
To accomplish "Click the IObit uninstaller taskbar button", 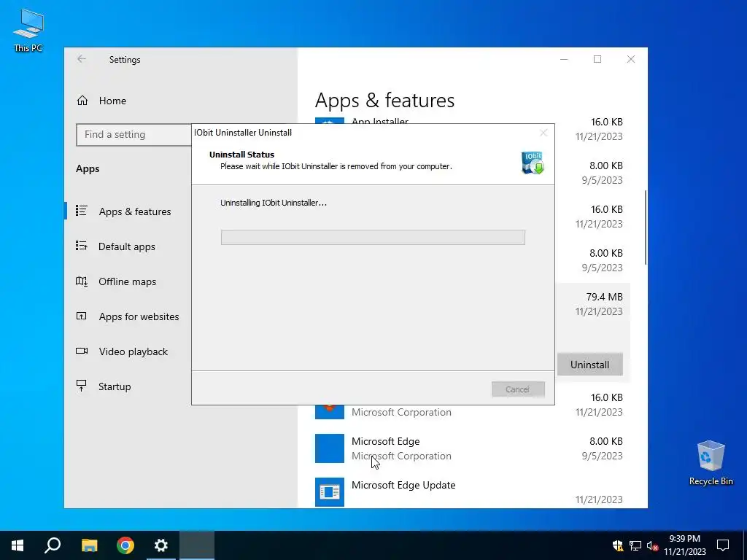I will click(x=197, y=545).
